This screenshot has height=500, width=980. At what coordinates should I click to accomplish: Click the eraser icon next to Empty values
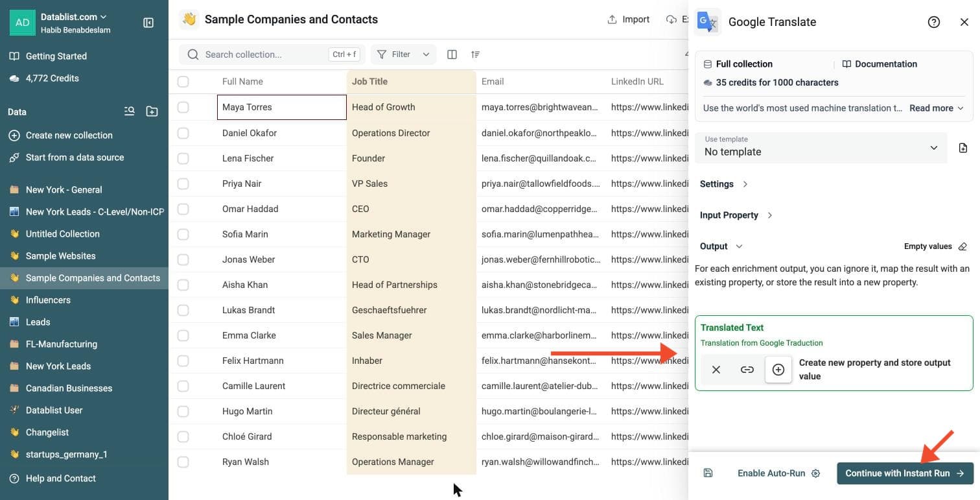[x=962, y=246]
